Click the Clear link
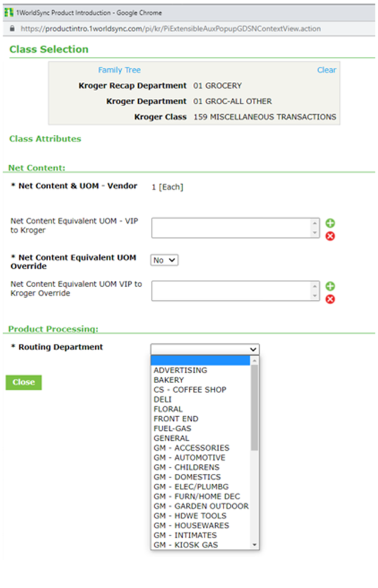The height and width of the screenshot is (588, 378). pyautogui.click(x=327, y=70)
